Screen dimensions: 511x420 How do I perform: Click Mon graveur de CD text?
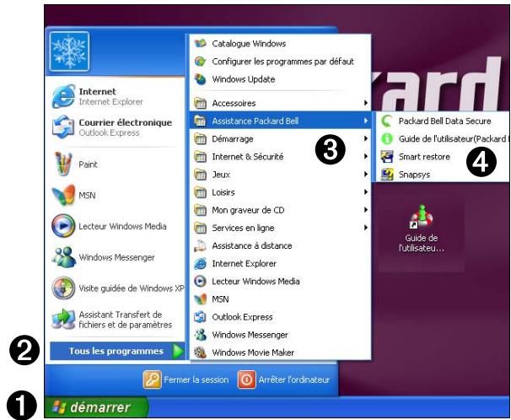pyautogui.click(x=248, y=210)
